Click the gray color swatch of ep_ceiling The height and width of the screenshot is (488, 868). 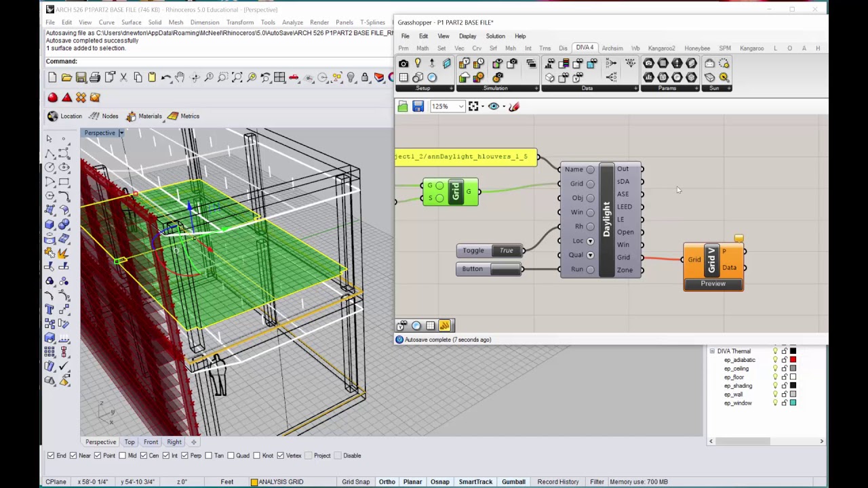pos(793,369)
